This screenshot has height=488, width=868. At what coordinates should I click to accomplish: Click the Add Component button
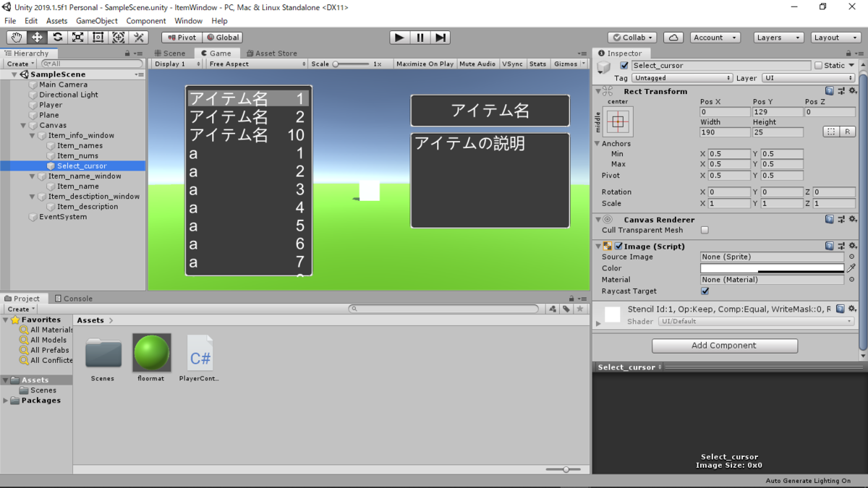(724, 346)
